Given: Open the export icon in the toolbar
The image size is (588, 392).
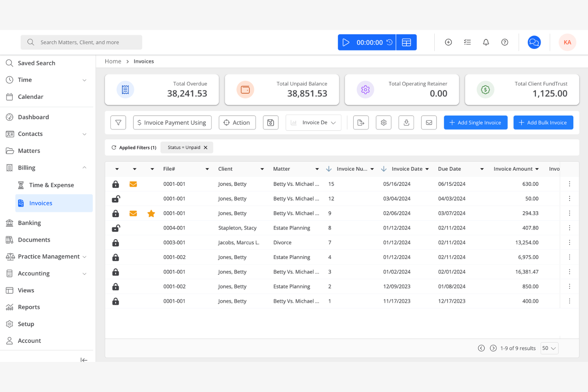Looking at the screenshot, I should click(361, 122).
